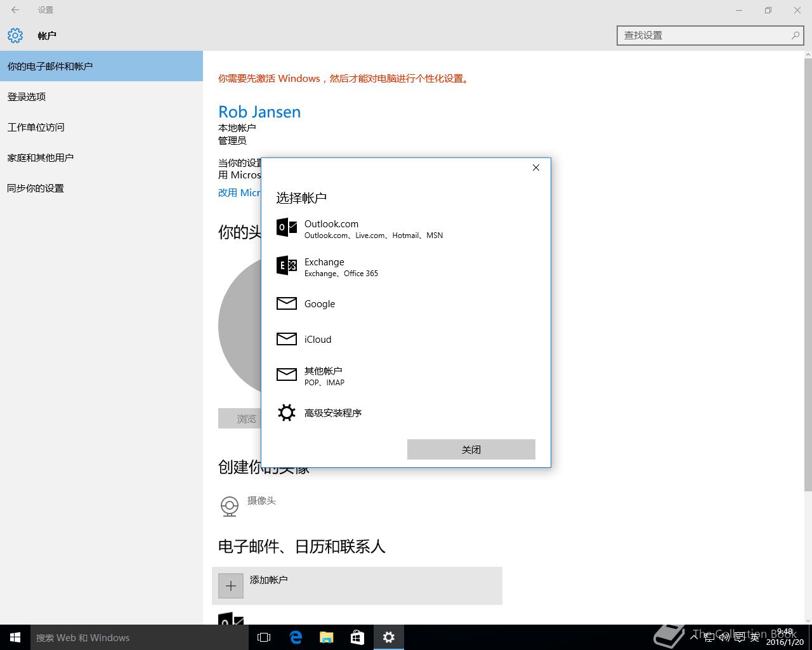Close the 选择帐户 dialog with the X

tap(536, 168)
